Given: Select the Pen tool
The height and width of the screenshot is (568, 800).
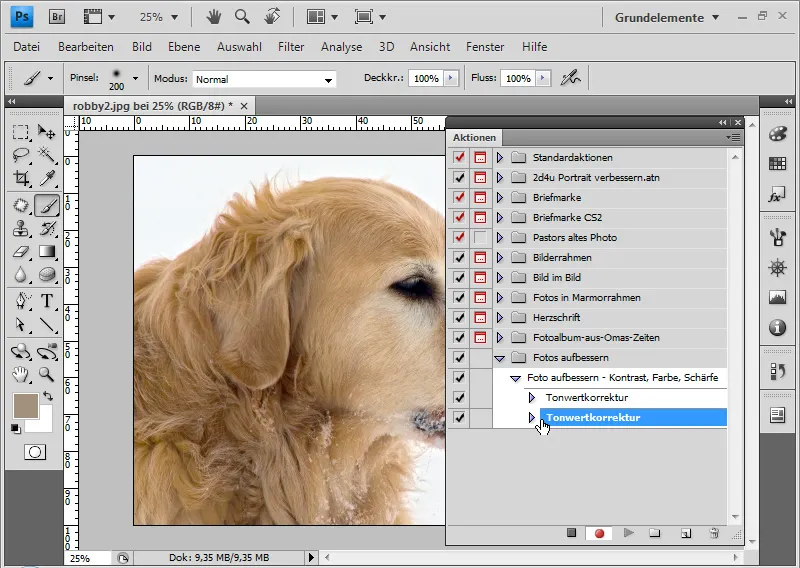Looking at the screenshot, I should pos(20,301).
